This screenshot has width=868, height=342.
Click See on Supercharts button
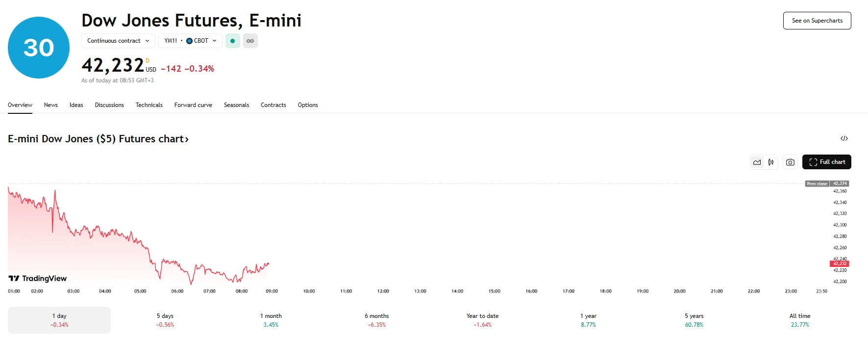(x=817, y=21)
